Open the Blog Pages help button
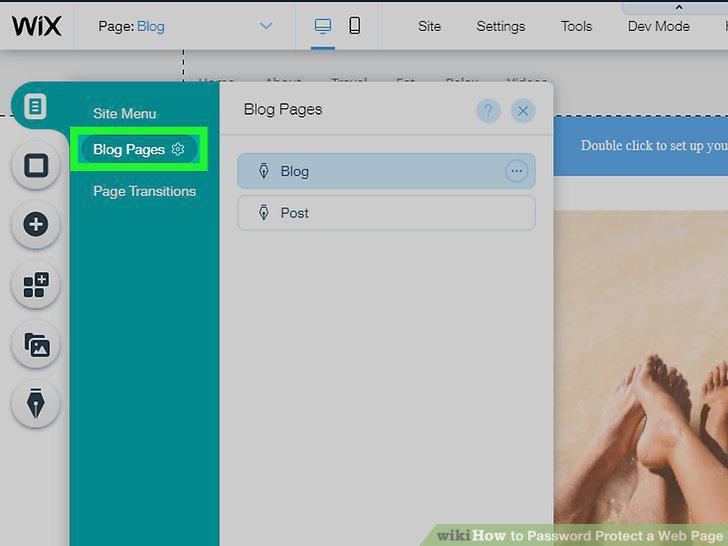 (488, 110)
